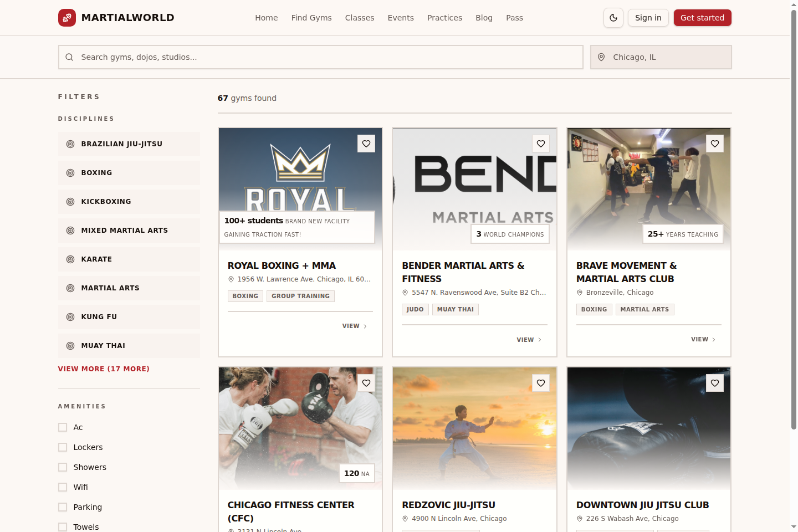
Task: Open the Royal Boxing + MMA title link
Action: (x=282, y=265)
